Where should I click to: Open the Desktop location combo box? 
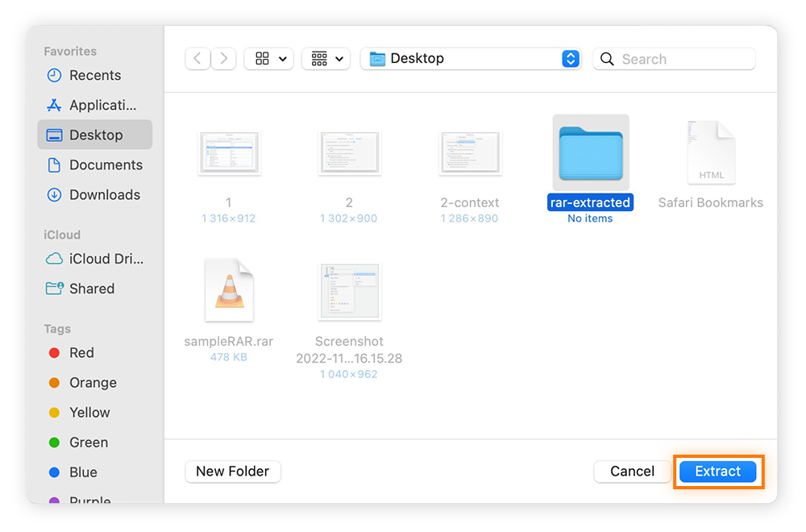471,58
